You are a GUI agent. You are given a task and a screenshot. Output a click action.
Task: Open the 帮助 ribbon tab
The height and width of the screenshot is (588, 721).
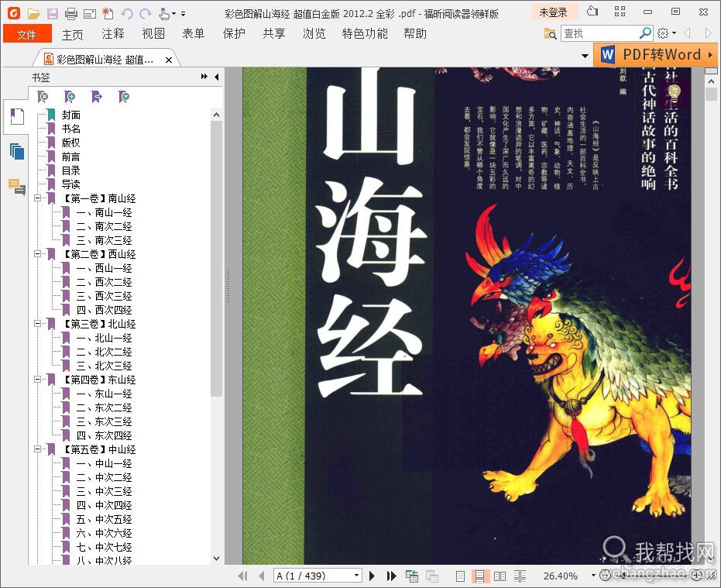(x=415, y=33)
